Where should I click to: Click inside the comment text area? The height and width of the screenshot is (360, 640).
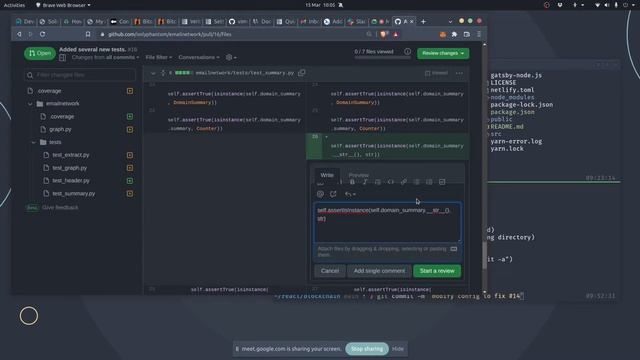point(387,222)
